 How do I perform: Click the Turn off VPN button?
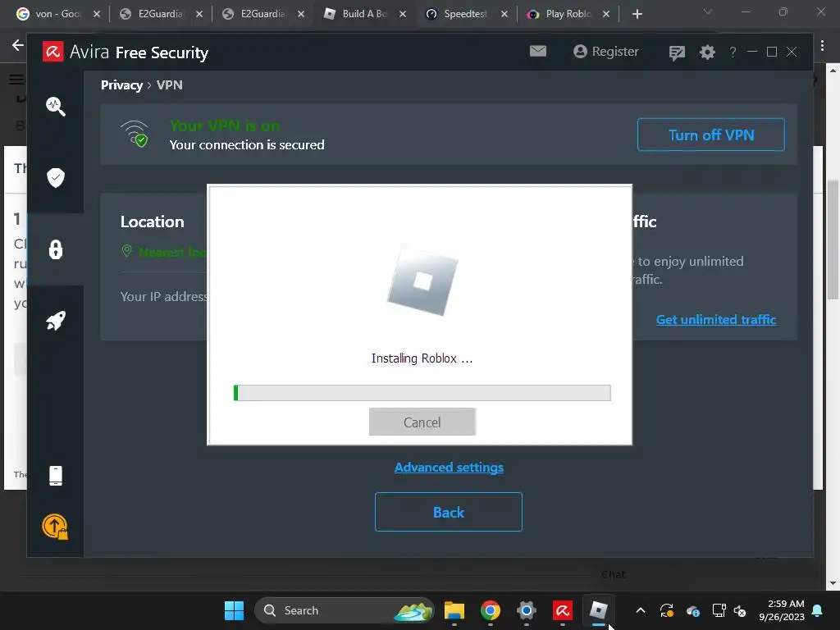[711, 135]
